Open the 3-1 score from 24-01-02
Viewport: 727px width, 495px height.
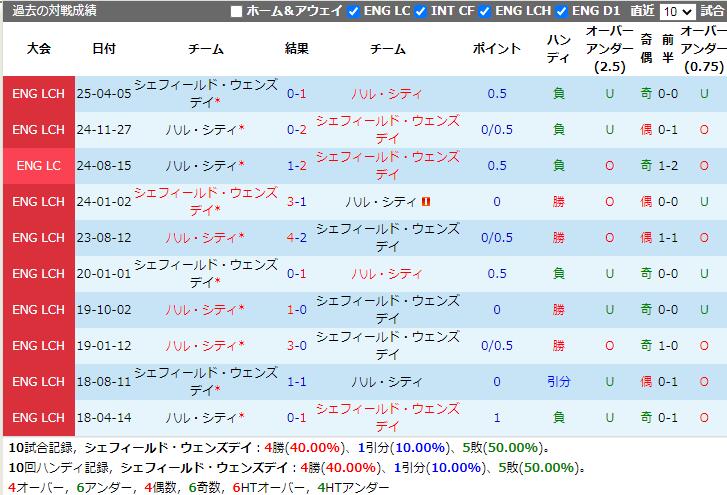pos(296,202)
